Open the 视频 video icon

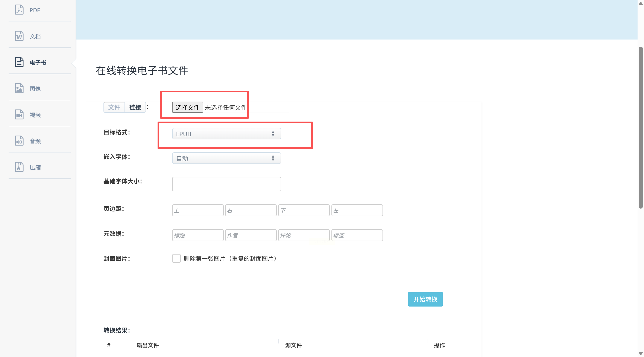point(19,114)
